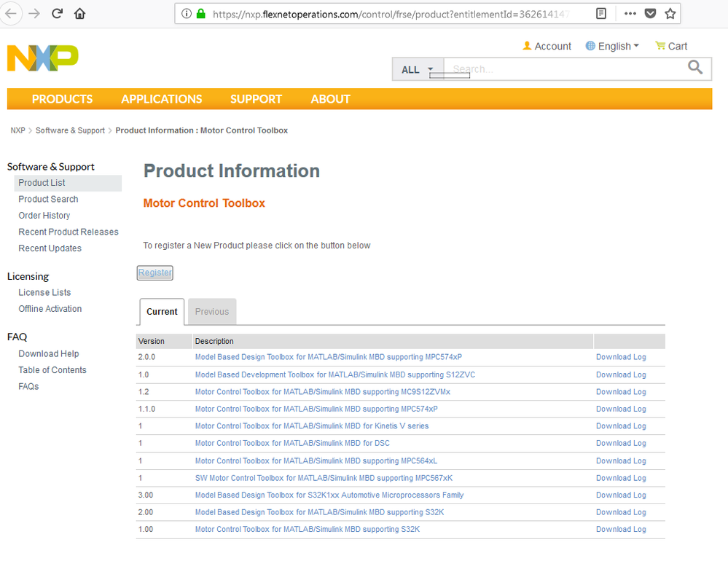Reload the current page
Image resolution: width=728 pixels, height=561 pixels.
point(57,13)
